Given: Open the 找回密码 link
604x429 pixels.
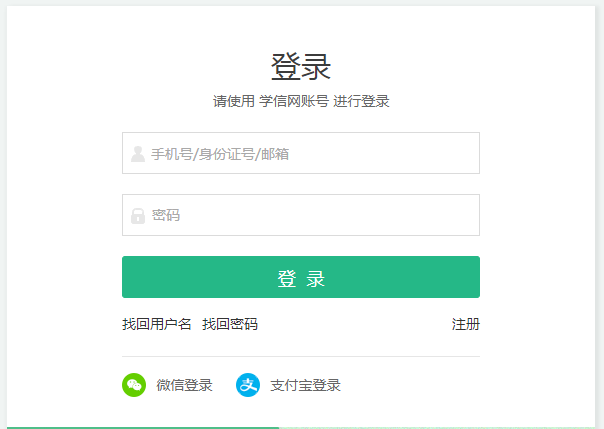Looking at the screenshot, I should coord(230,324).
